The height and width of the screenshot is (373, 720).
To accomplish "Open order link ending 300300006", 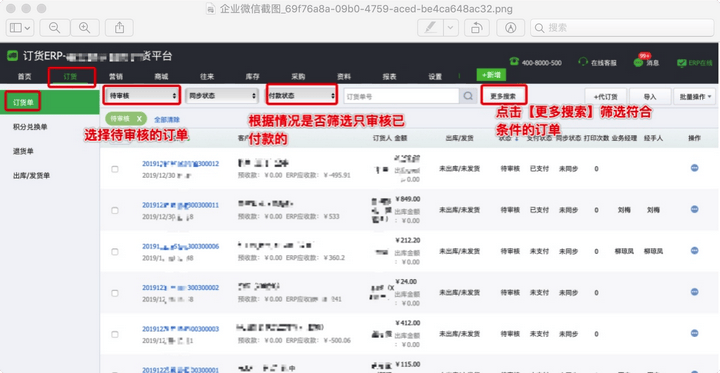I will 180,246.
